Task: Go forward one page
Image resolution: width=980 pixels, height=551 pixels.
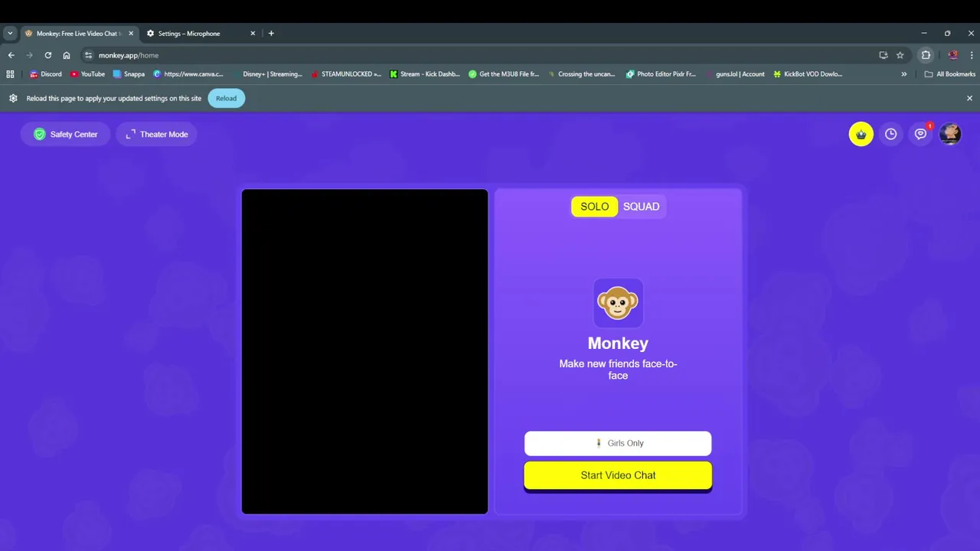Action: tap(29, 55)
